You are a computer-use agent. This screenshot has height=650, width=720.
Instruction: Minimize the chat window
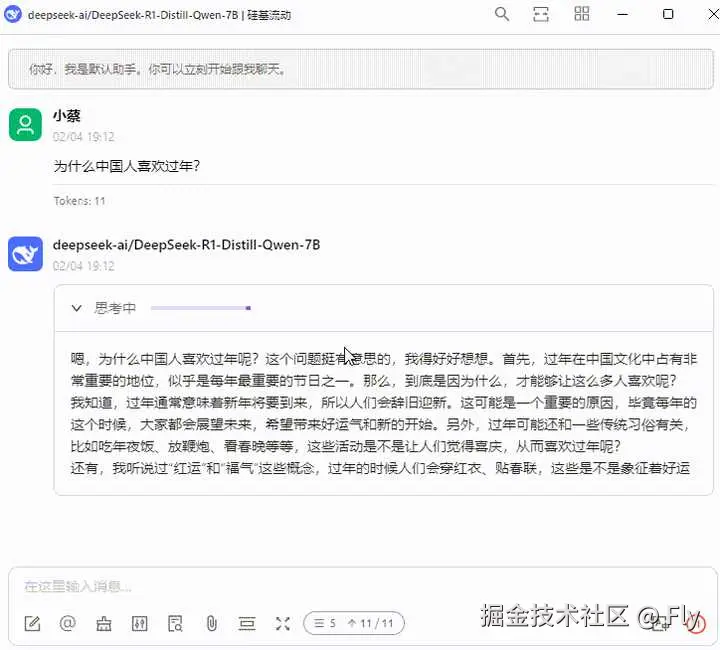tap(623, 14)
